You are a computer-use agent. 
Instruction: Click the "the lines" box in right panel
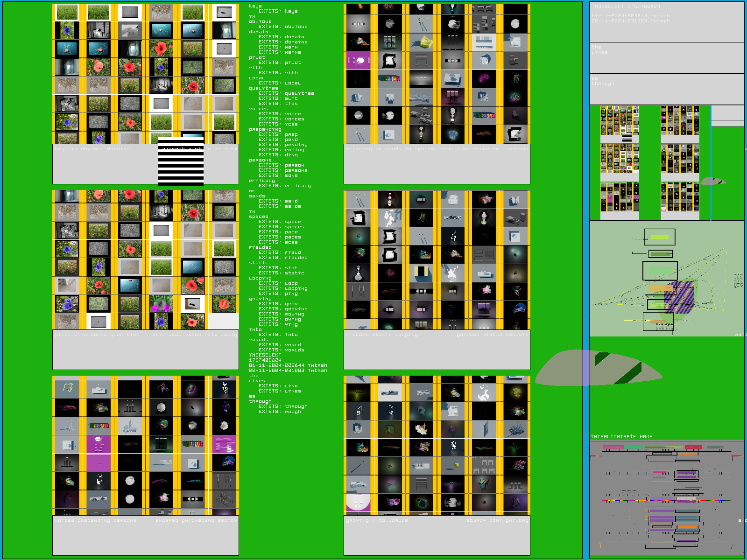tap(666, 57)
